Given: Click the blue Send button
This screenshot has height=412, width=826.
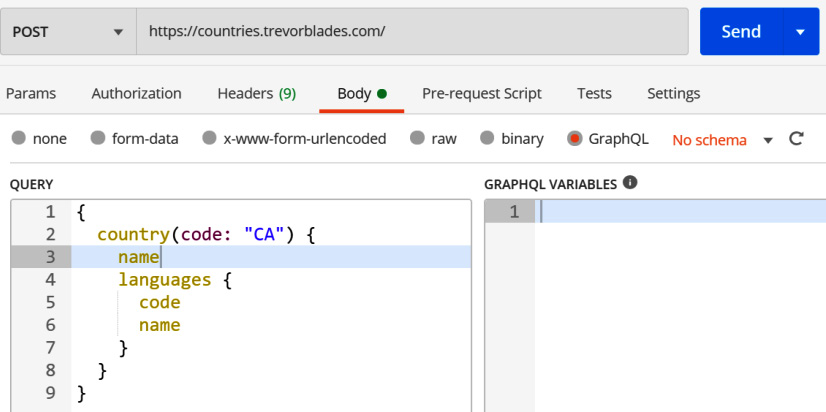Looking at the screenshot, I should coord(741,32).
